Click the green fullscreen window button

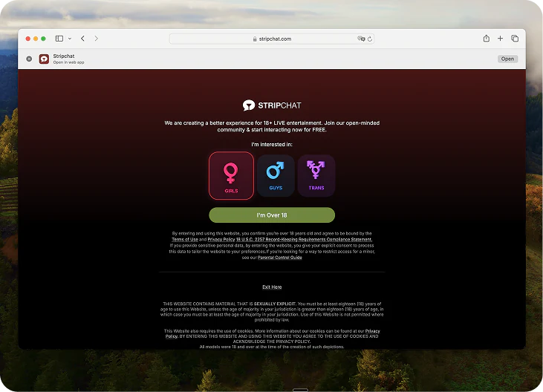[43, 39]
